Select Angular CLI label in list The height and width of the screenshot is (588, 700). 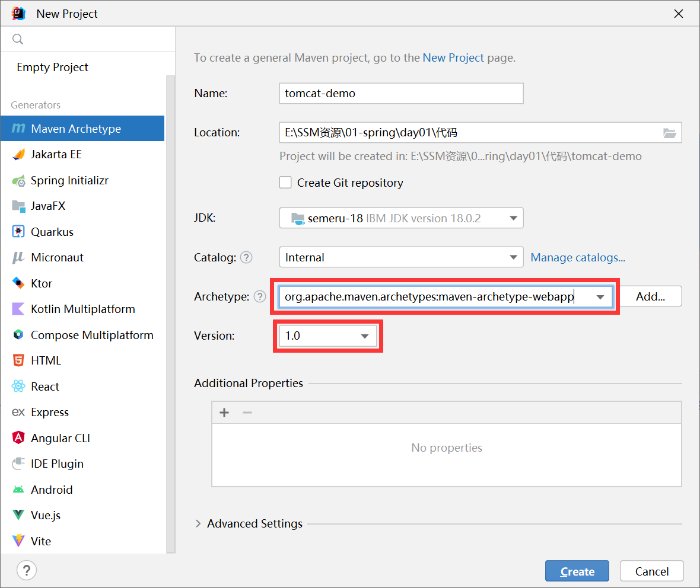pyautogui.click(x=61, y=438)
